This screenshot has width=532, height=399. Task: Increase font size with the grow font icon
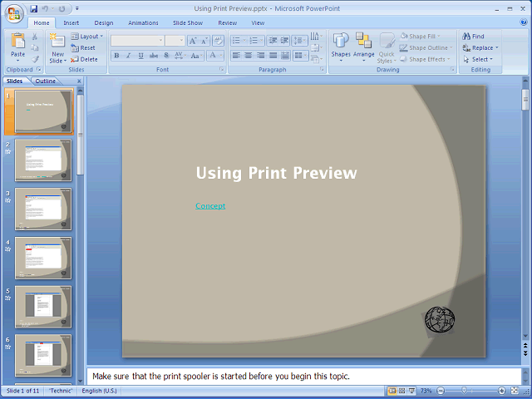193,41
